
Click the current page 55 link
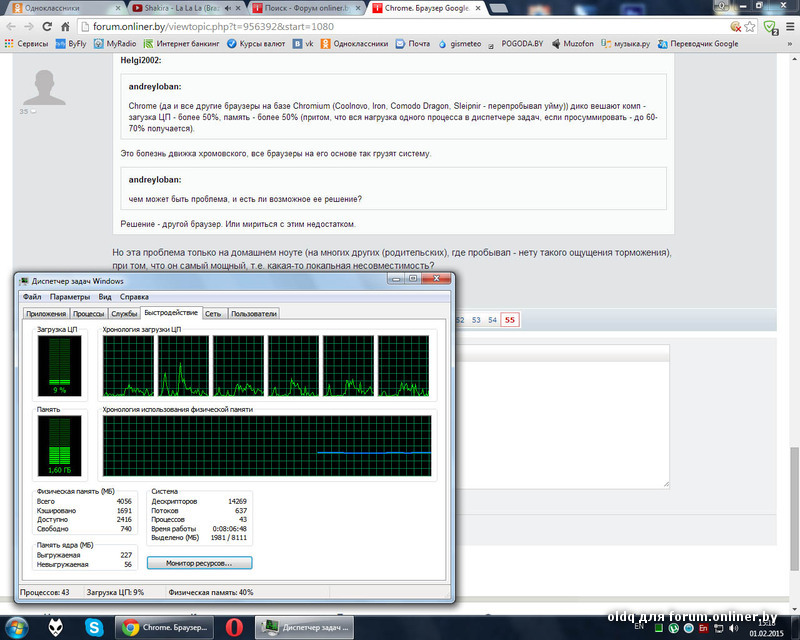510,320
